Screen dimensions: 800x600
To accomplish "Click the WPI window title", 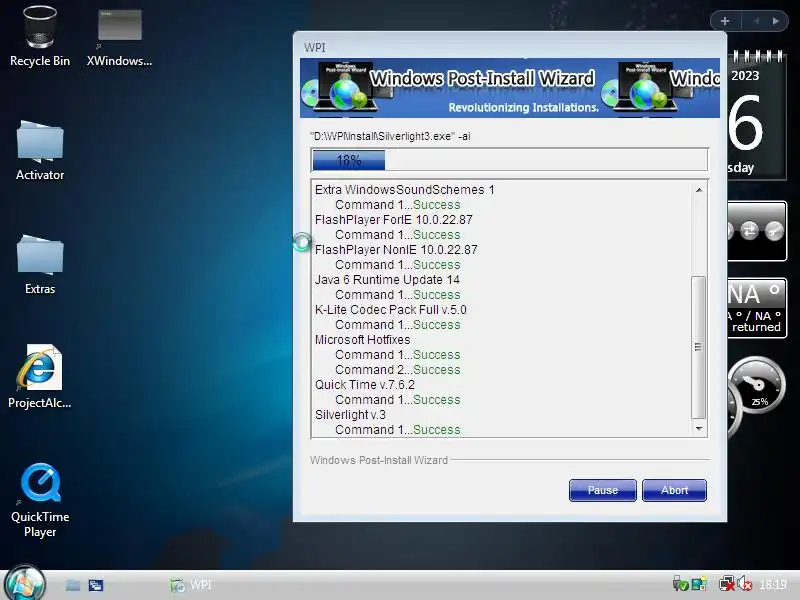I will 314,47.
